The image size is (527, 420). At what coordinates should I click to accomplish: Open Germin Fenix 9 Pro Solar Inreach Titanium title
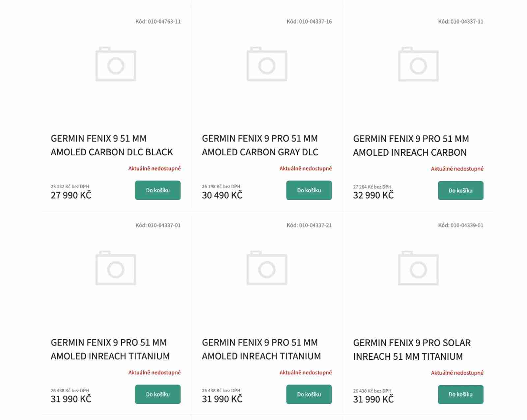click(412, 350)
